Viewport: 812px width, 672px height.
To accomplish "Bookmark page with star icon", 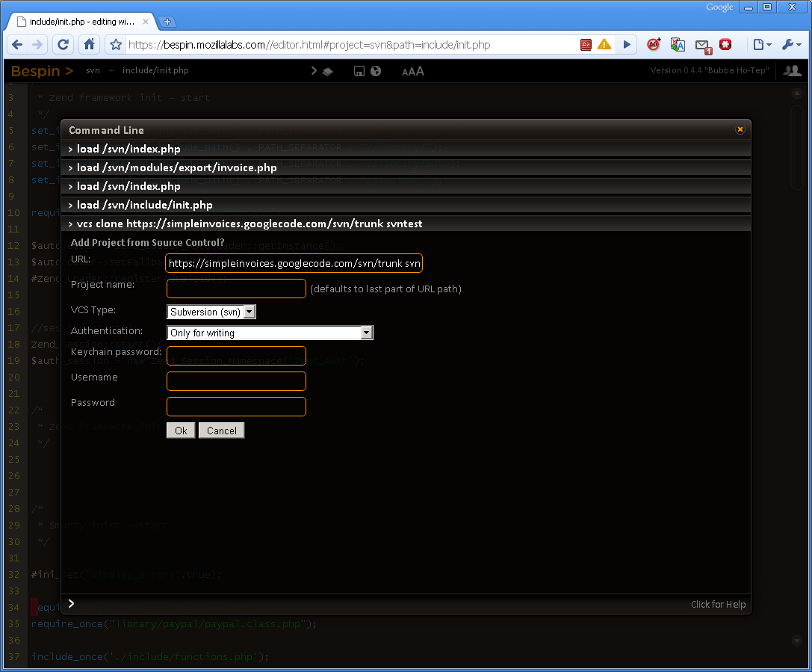I will (x=116, y=45).
